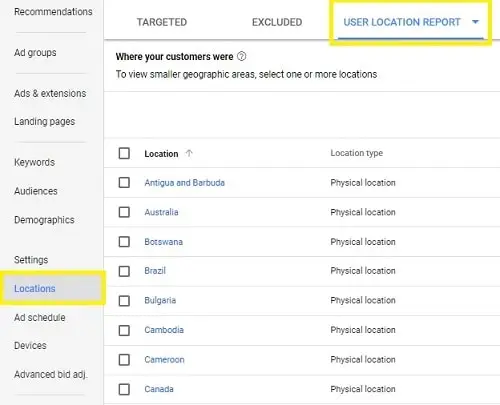
Task: Open the User Location Report dropdown arrow
Action: (x=475, y=22)
